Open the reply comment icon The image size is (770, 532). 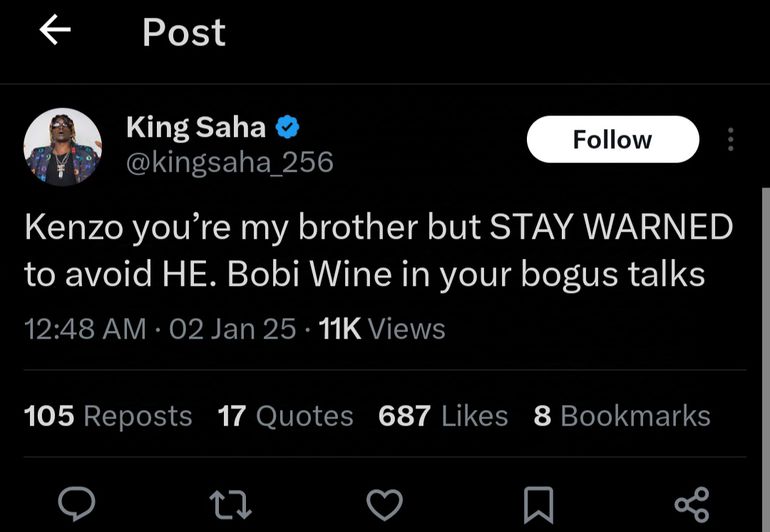[x=76, y=503]
